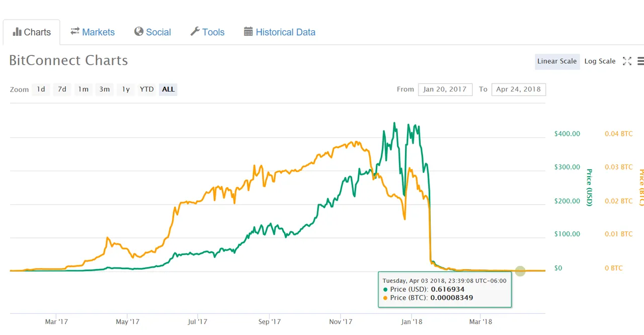This screenshot has width=644, height=335.
Task: Click the $200.00 axis label
Action: tap(567, 201)
